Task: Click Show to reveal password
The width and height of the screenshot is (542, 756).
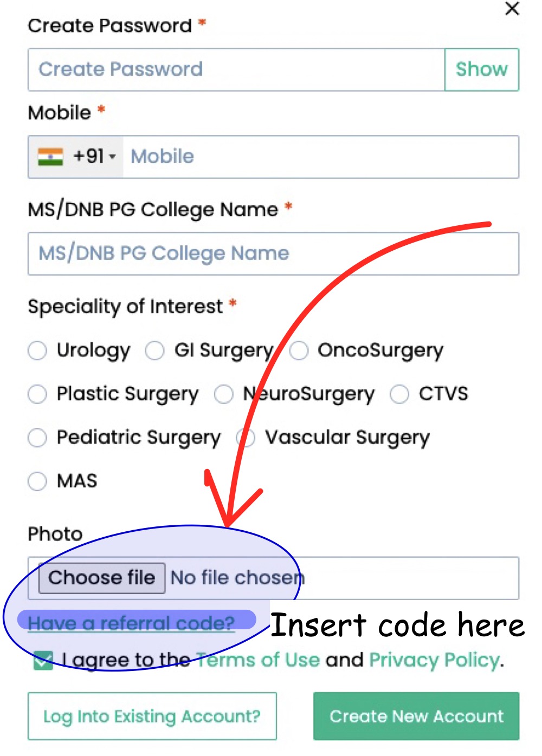Action: 481,69
